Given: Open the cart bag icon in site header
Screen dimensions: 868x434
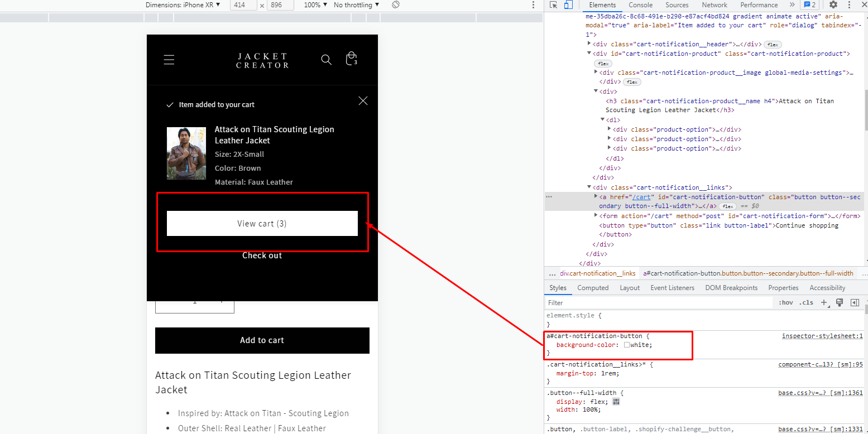Looking at the screenshot, I should click(x=351, y=59).
